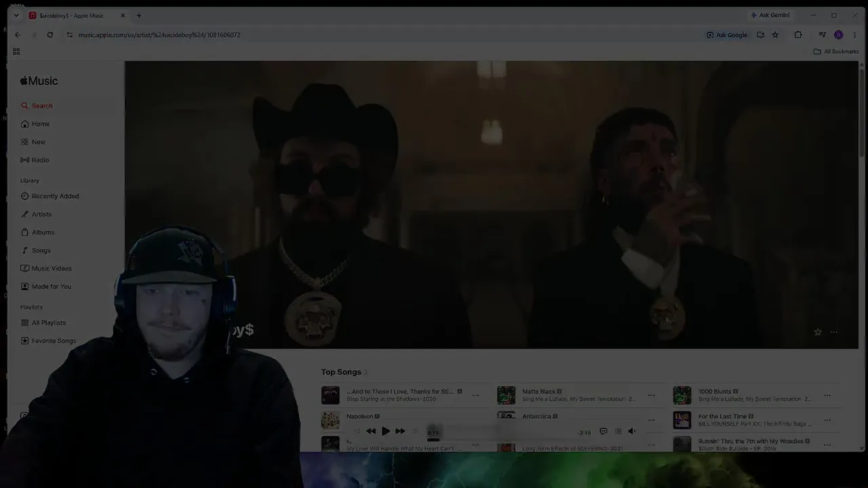
Task: Click the play button in the player bar
Action: pyautogui.click(x=386, y=431)
